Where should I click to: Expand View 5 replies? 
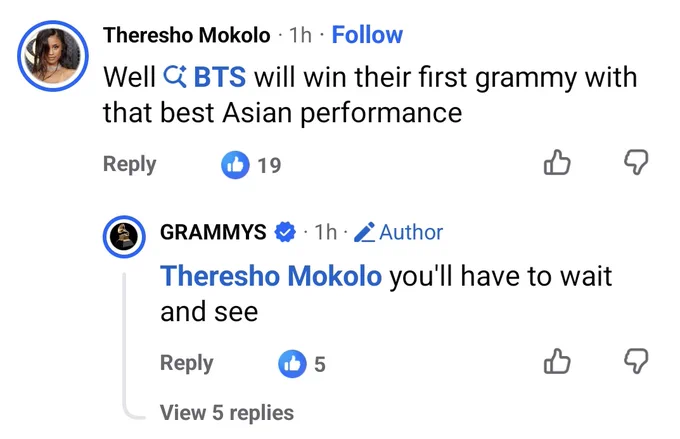point(227,413)
